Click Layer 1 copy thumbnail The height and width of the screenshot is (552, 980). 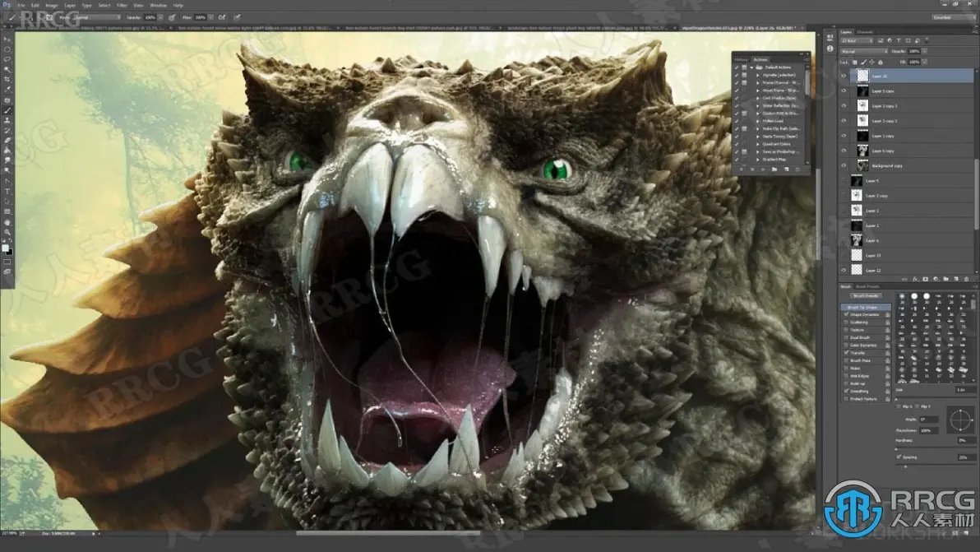click(863, 136)
